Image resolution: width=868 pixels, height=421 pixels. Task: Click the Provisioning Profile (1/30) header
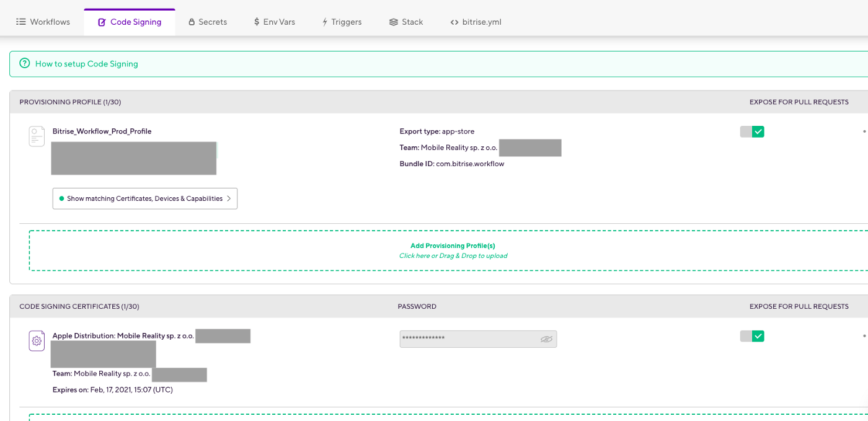(70, 102)
